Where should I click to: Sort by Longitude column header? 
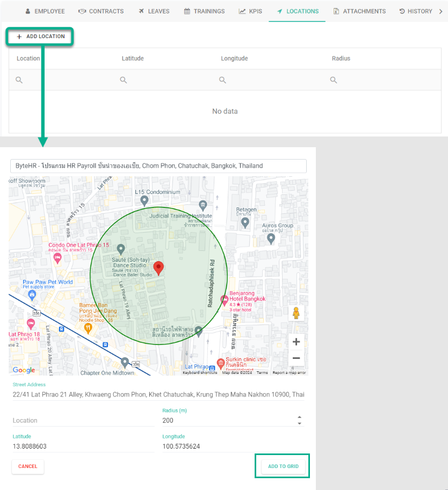pos(234,59)
